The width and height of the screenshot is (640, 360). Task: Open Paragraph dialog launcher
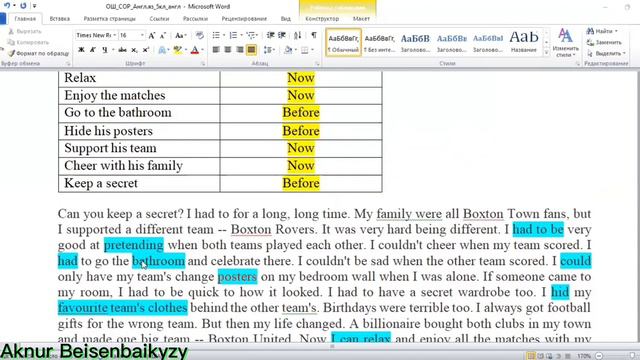[x=317, y=64]
